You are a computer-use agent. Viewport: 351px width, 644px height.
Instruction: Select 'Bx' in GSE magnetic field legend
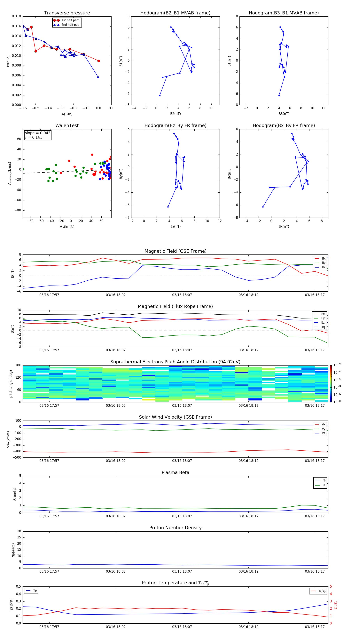click(x=320, y=259)
